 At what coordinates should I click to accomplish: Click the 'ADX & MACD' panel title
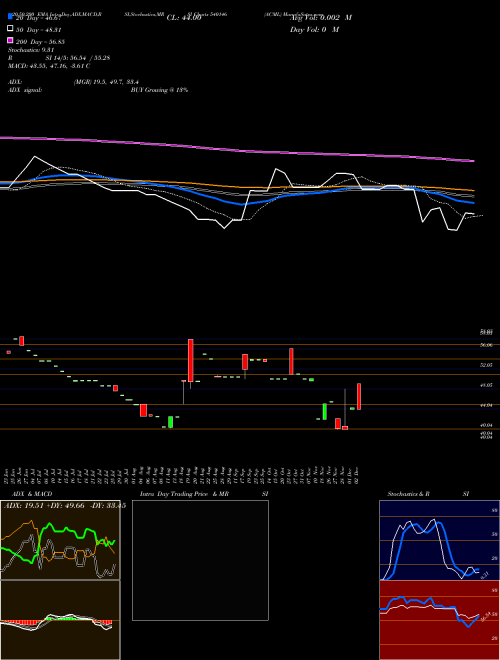[x=32, y=494]
